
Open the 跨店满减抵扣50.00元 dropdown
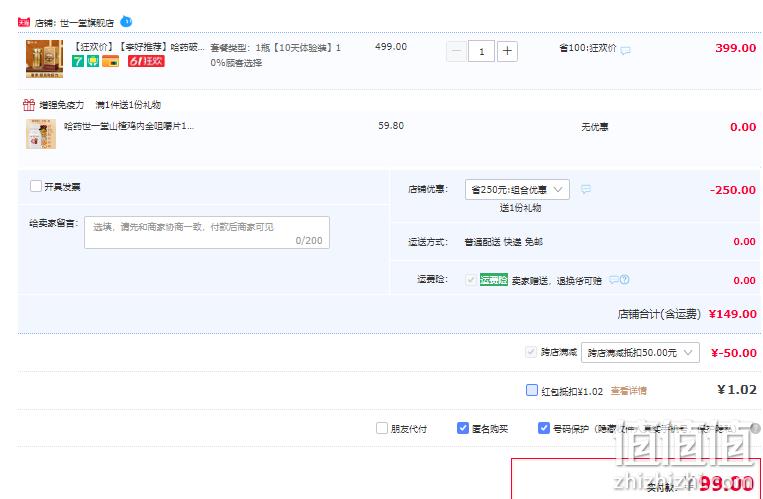click(x=640, y=352)
